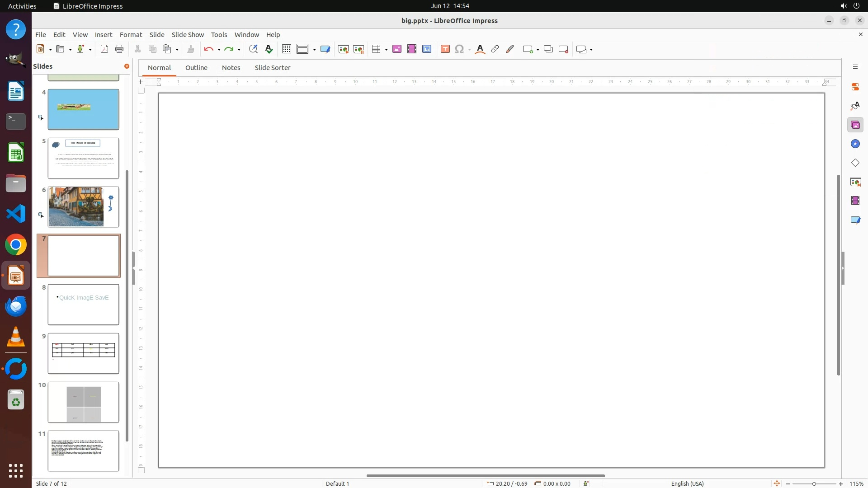Click Insert Special Character omega icon

[x=459, y=49]
